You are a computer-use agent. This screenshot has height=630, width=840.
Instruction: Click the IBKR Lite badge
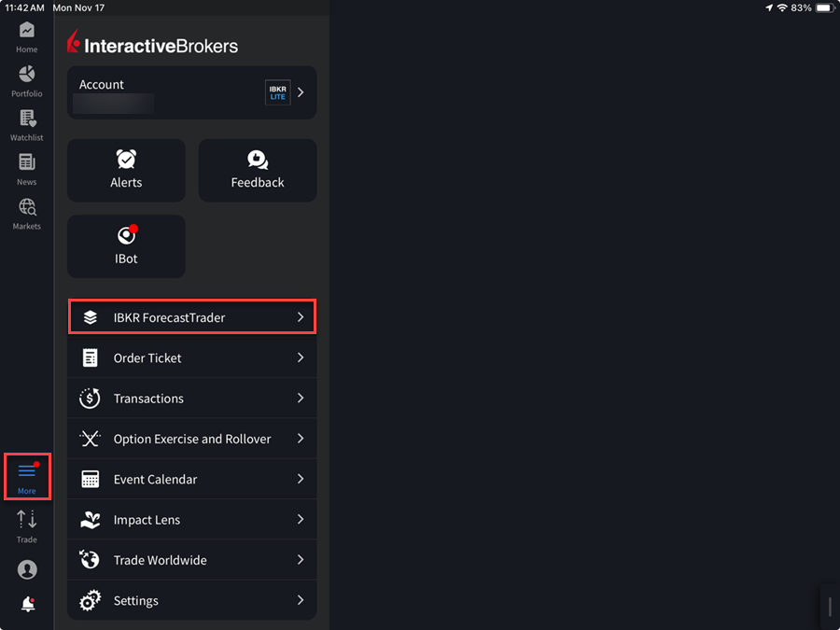[x=277, y=92]
